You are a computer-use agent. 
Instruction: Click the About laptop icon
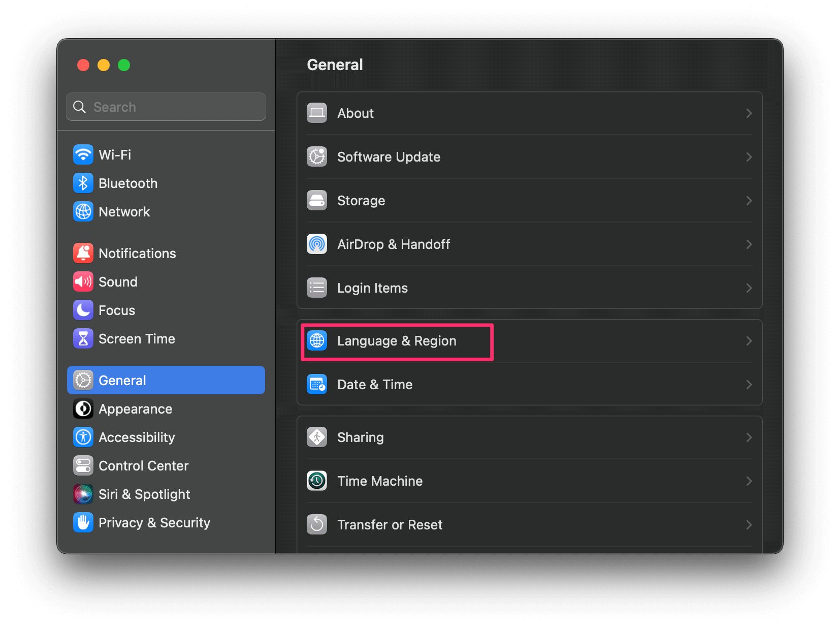[x=317, y=113]
